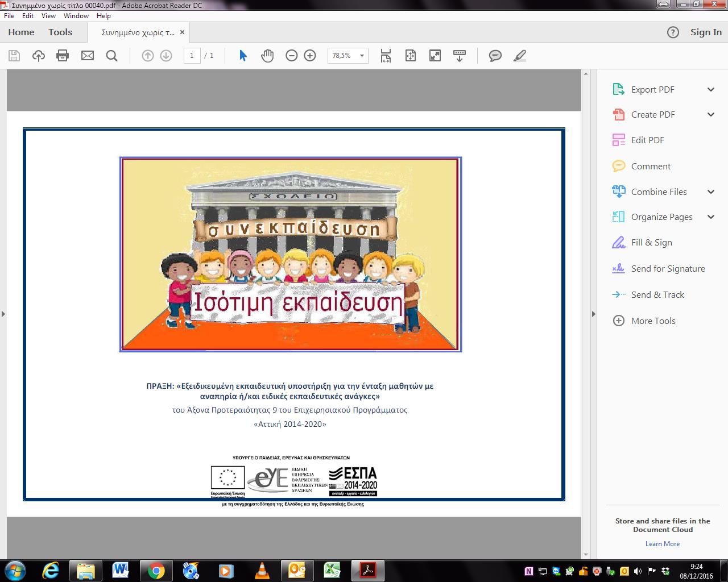This screenshot has height=582, width=728.
Task: Click the Ισότιμη εκπαίδευση banner image
Action: (291, 255)
